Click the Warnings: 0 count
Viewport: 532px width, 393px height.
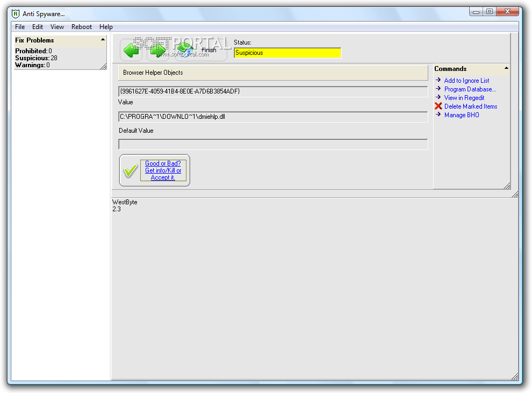32,65
